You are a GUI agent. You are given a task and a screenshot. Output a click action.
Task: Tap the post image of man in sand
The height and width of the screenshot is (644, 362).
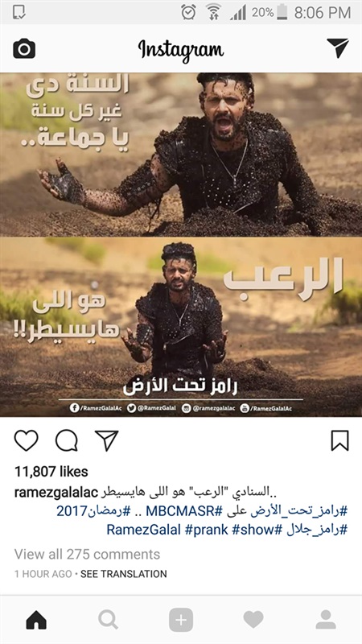[181, 245]
